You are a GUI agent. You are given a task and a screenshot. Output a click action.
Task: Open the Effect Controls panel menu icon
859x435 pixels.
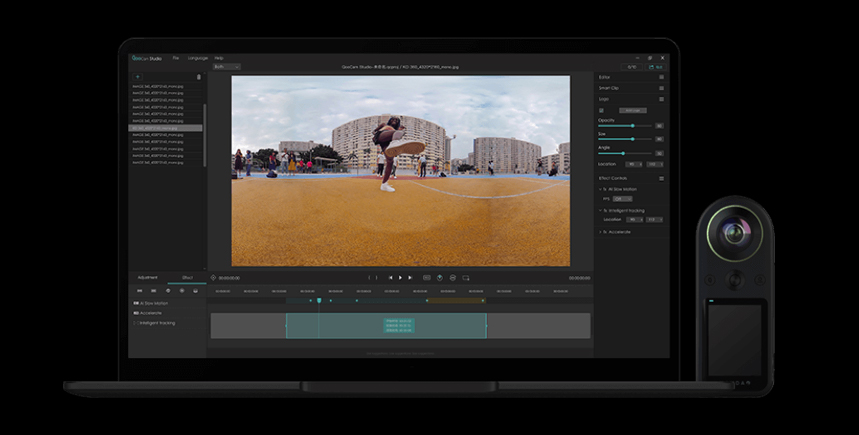[661, 179]
